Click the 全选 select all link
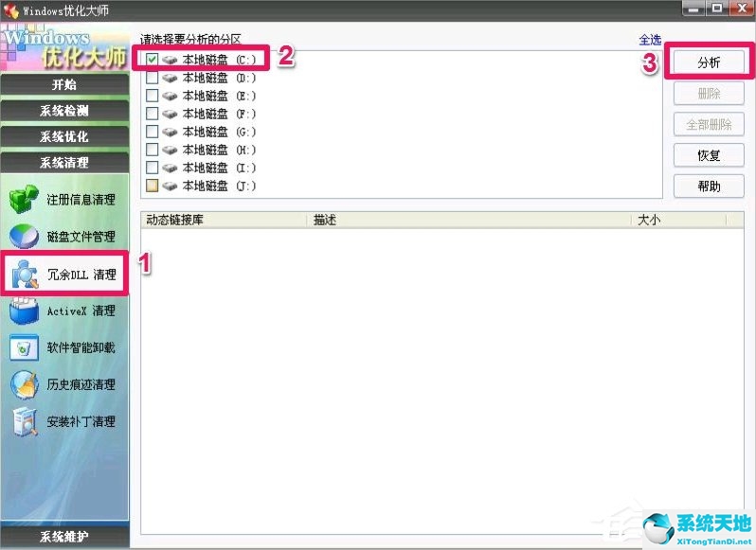This screenshot has height=550, width=756. [650, 40]
